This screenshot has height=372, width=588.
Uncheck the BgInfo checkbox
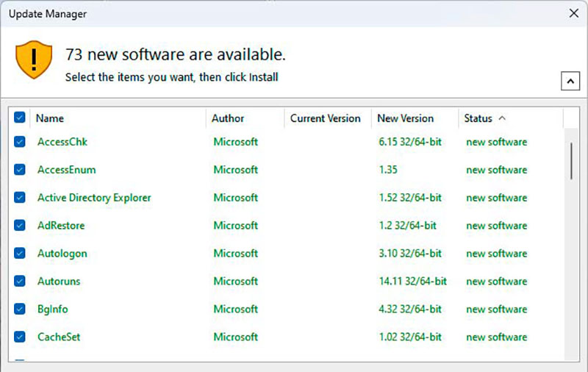(20, 309)
